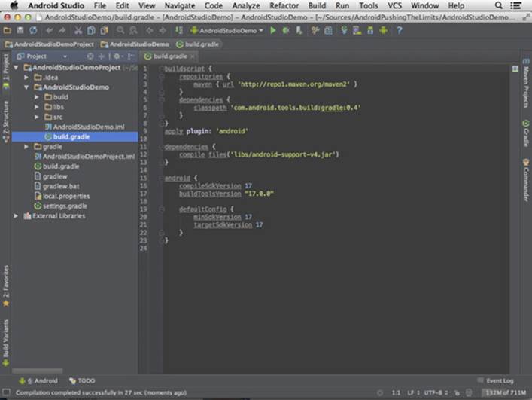The image size is (532, 400).
Task: Expand the libs folder
Action: [x=37, y=107]
